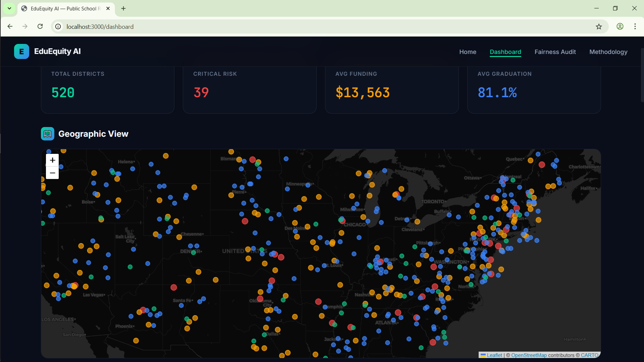Zoom in the map with plus button

(52, 160)
